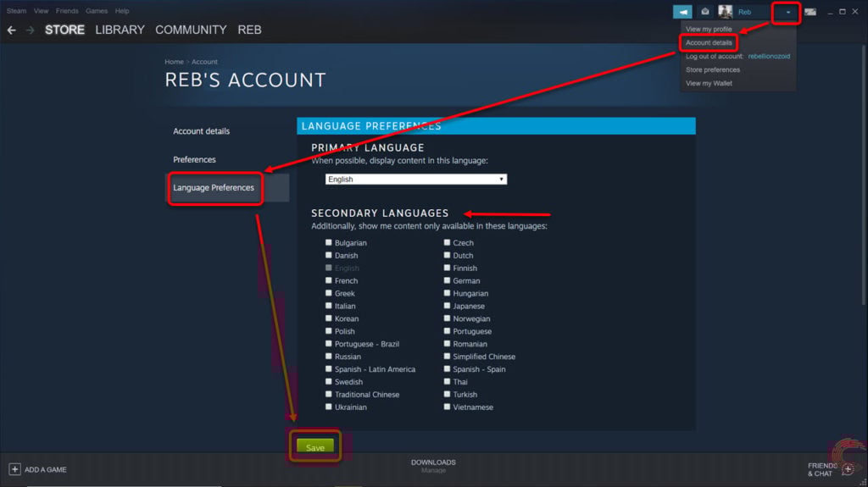Choose Account details in the dropdown menu
The image size is (868, 487).
[x=709, y=42]
